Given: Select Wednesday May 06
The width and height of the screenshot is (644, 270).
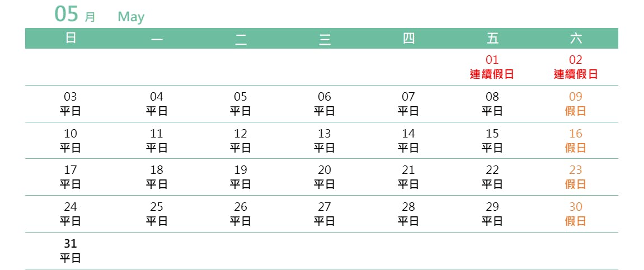Looking at the screenshot, I should [x=325, y=103].
